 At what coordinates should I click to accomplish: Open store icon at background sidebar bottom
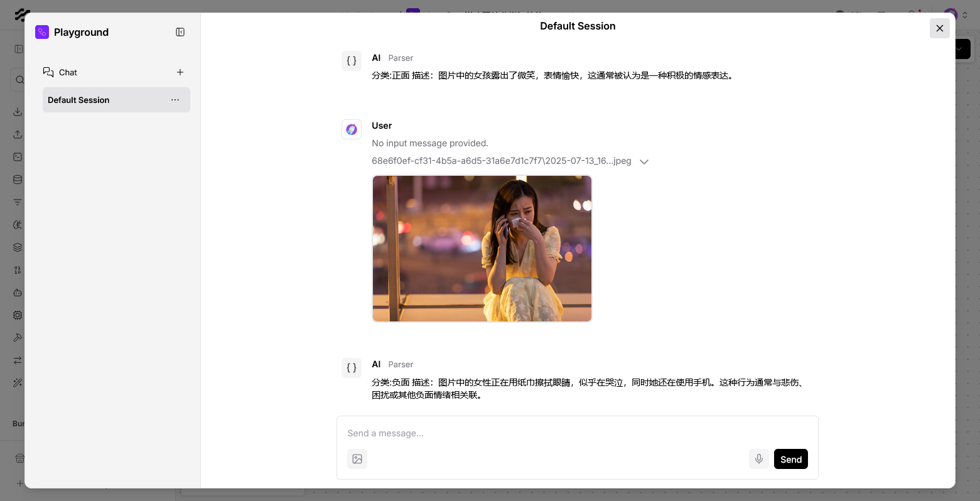coord(19,458)
